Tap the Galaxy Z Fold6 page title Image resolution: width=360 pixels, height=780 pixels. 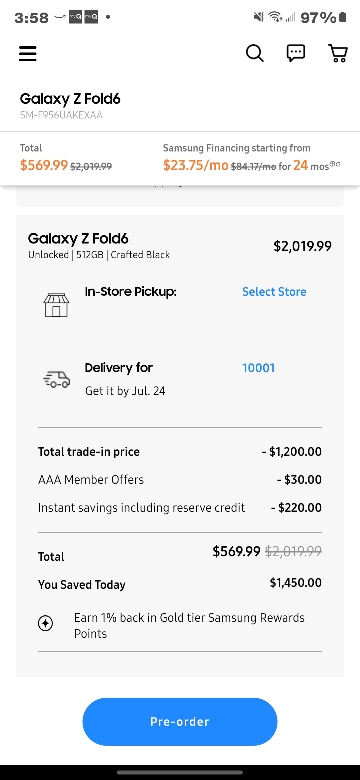70,98
